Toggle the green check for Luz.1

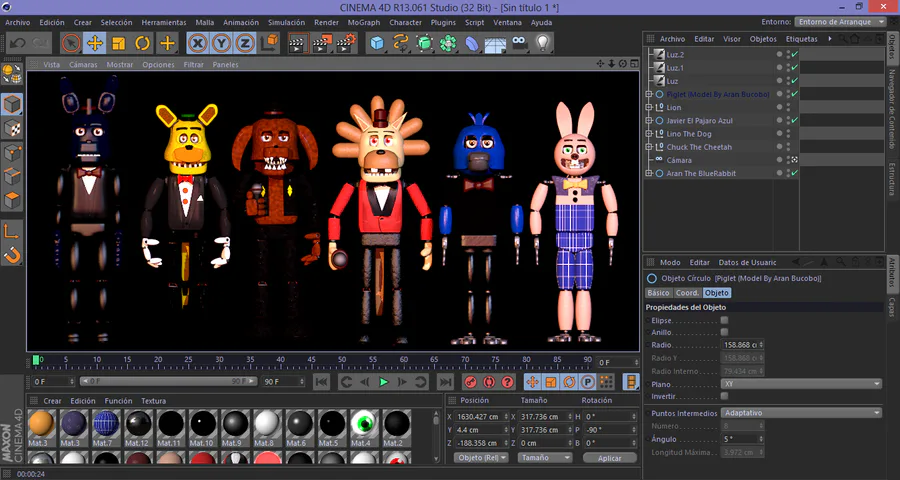click(x=795, y=68)
